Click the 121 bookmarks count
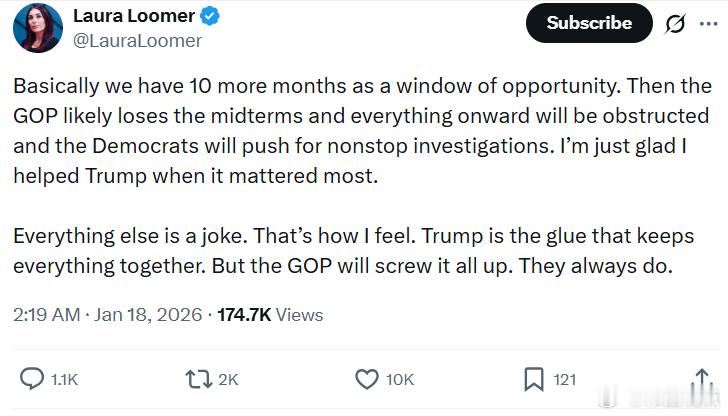This screenshot has height=416, width=728. coord(565,379)
